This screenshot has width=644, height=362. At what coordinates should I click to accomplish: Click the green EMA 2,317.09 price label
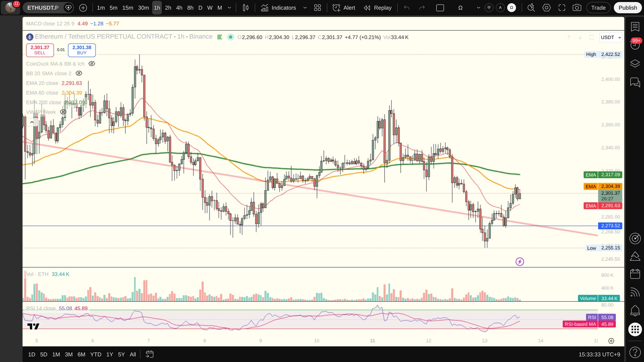pyautogui.click(x=603, y=175)
